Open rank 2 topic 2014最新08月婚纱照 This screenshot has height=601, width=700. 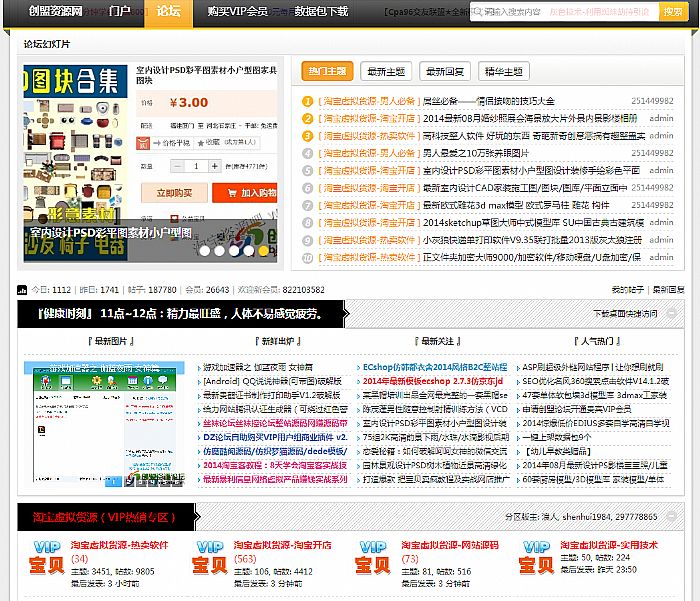tap(530, 118)
